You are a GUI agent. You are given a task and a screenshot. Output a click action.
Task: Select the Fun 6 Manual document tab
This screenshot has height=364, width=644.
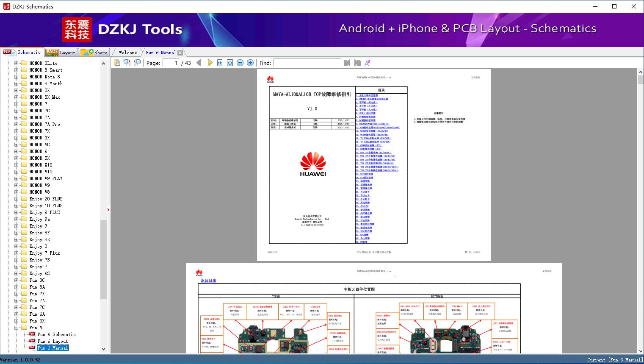(161, 53)
